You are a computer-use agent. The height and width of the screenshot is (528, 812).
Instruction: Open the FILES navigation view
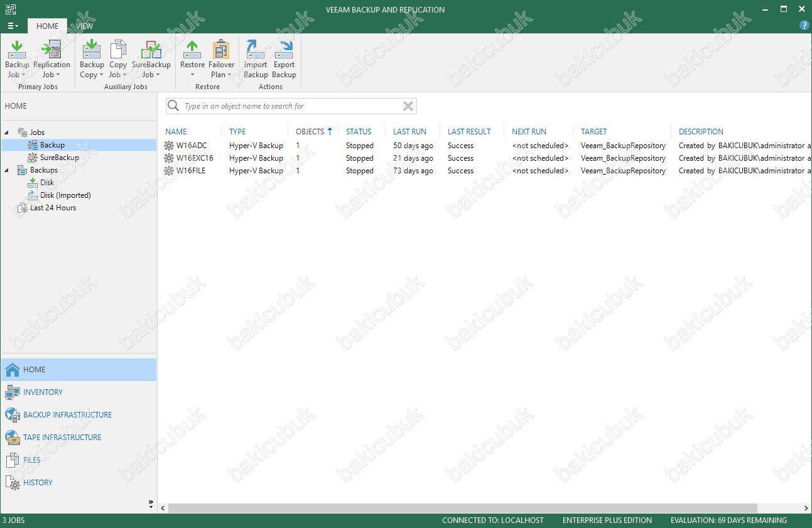[78, 460]
